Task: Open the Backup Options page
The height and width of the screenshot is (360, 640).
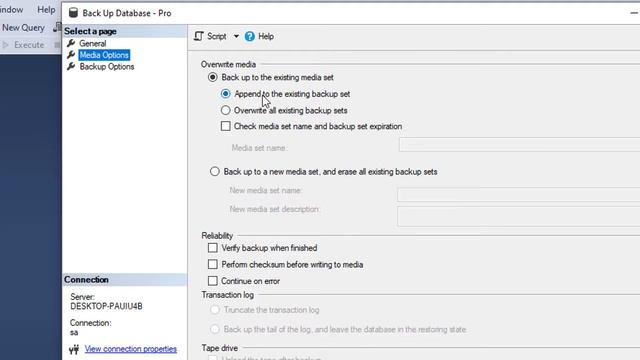Action: click(107, 67)
